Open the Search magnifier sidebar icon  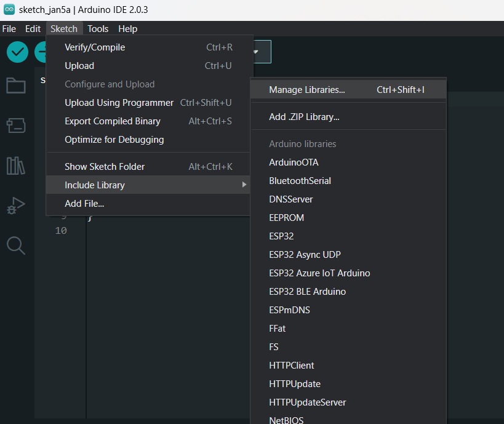16,246
